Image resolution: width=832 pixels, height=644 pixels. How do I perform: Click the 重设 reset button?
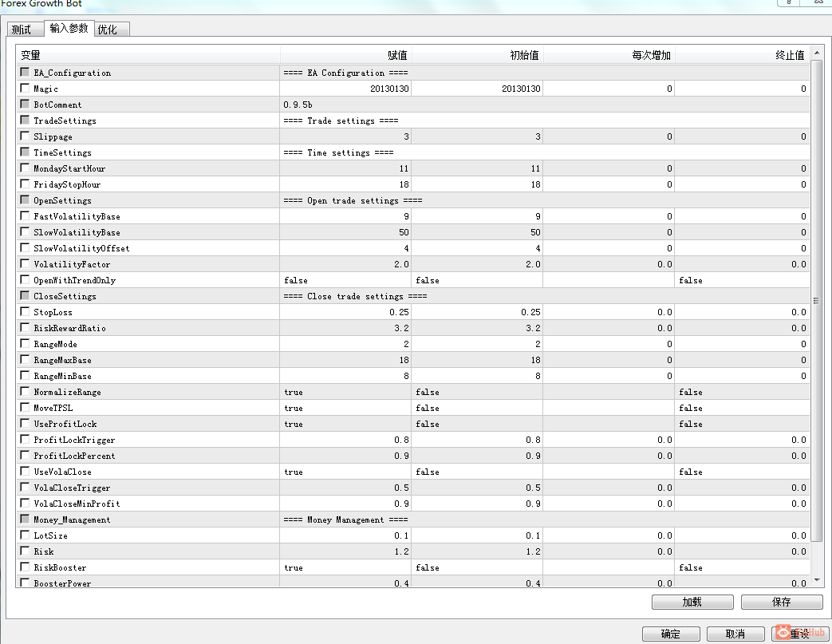pos(800,634)
